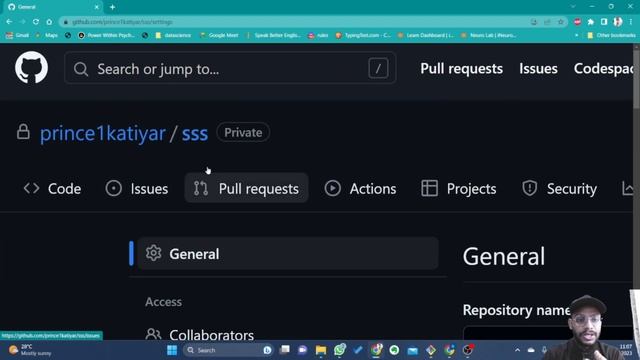Open the Insights graph tab icon
This screenshot has width=640, height=360.
click(627, 189)
